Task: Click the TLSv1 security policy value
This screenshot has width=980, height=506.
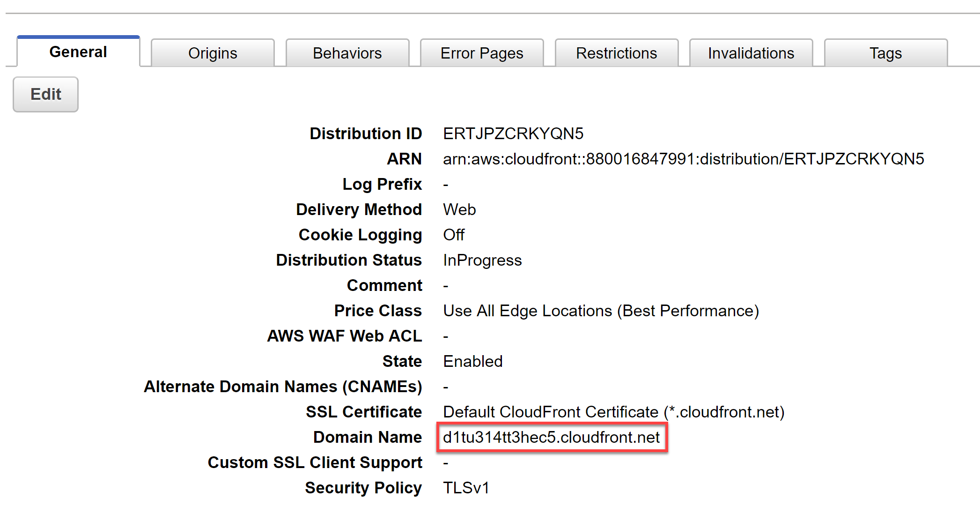Action: (x=466, y=488)
